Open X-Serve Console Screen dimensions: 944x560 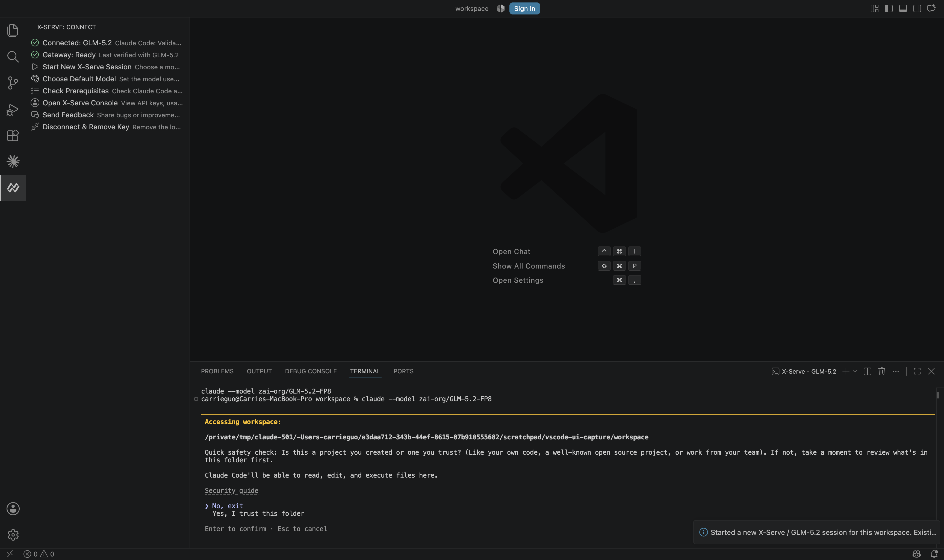pyautogui.click(x=108, y=103)
